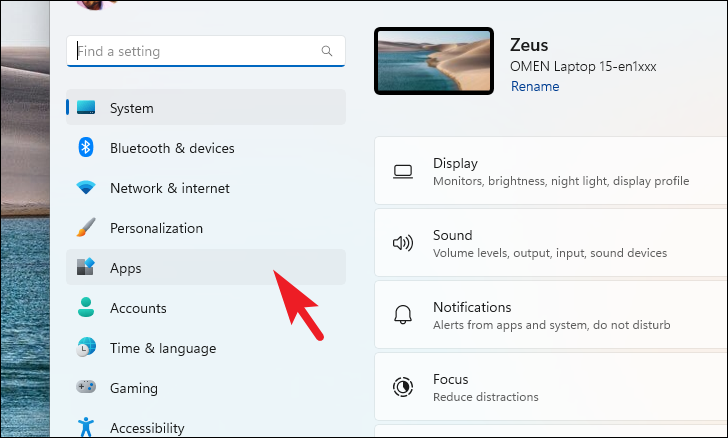
Task: Click the Apps squares icon
Action: (x=85, y=267)
